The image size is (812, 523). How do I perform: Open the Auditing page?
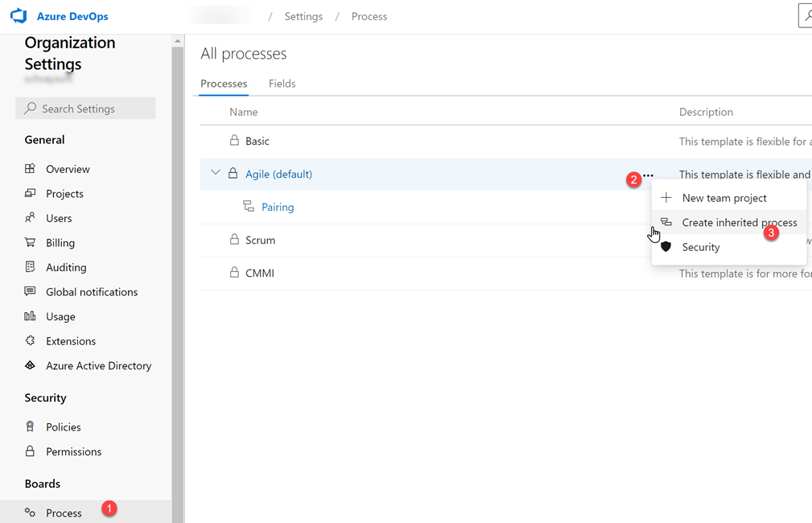[66, 267]
